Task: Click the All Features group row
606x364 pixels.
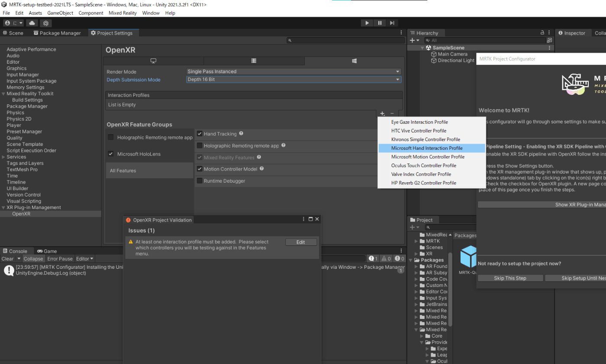Action: (x=150, y=171)
